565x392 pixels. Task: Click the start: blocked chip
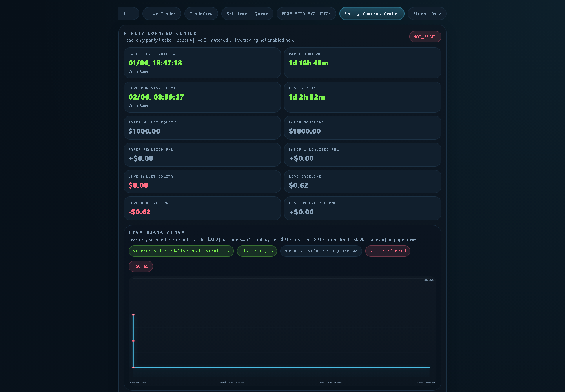click(388, 251)
